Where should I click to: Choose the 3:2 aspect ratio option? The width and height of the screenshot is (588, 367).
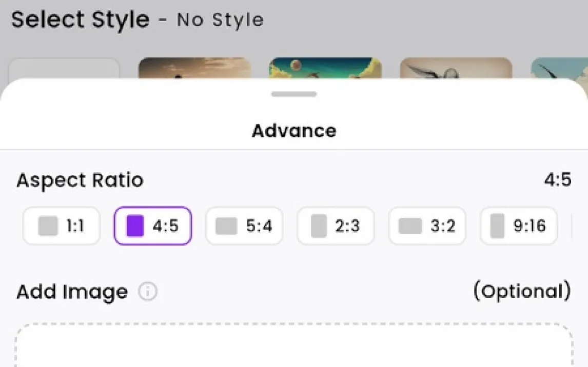(x=427, y=226)
